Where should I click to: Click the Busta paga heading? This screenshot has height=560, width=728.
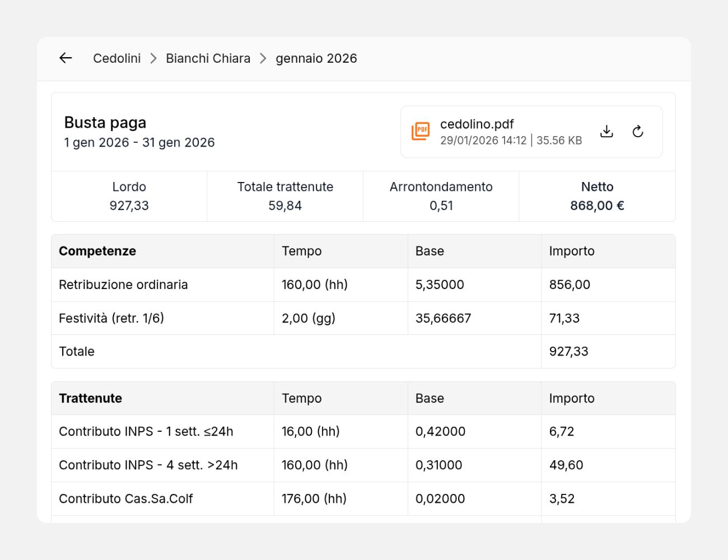click(x=105, y=123)
